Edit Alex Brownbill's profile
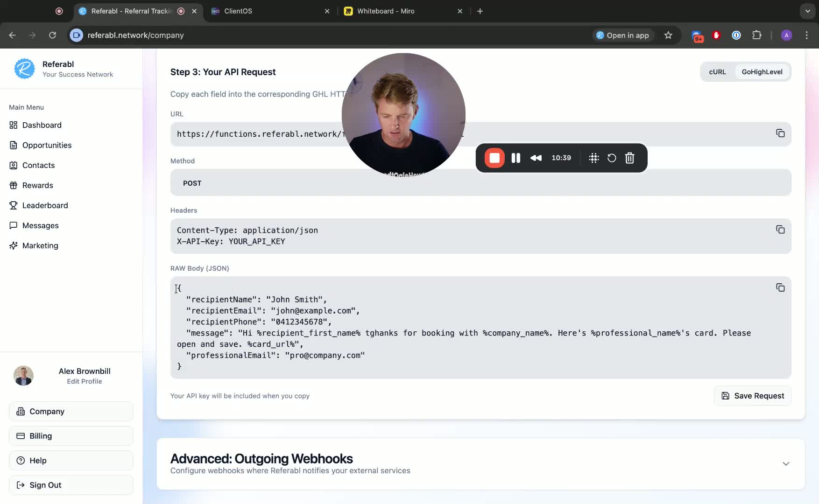The image size is (819, 504). click(x=85, y=381)
